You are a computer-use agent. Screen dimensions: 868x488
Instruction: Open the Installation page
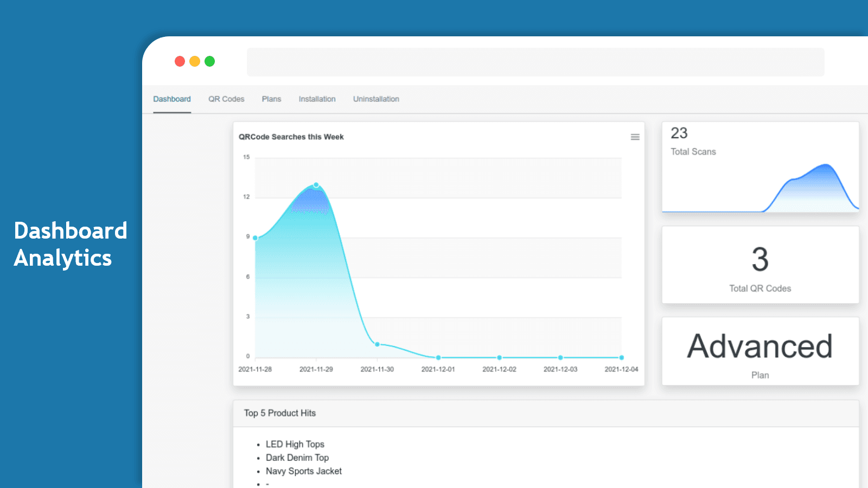click(317, 99)
